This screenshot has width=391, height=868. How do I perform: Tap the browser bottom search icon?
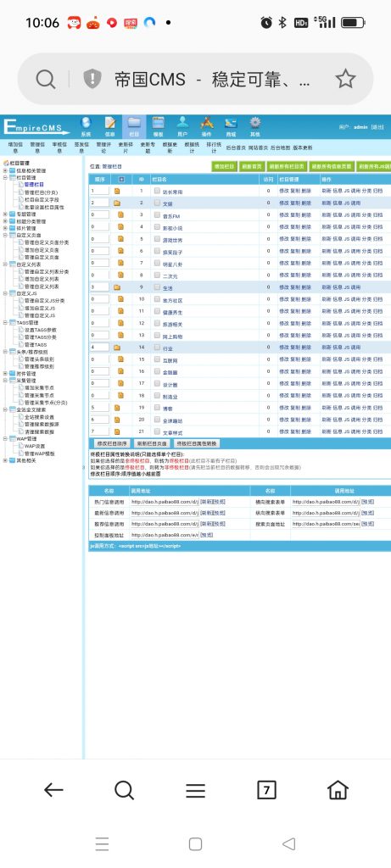tap(124, 790)
